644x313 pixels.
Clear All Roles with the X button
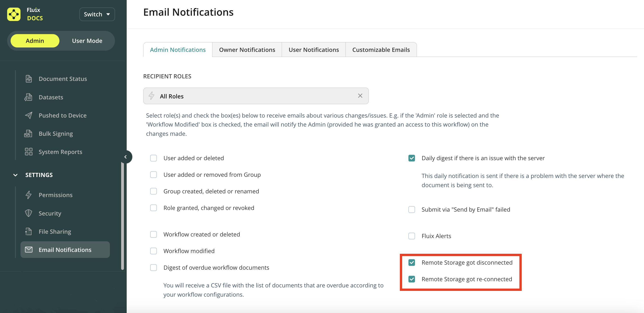[x=360, y=96]
